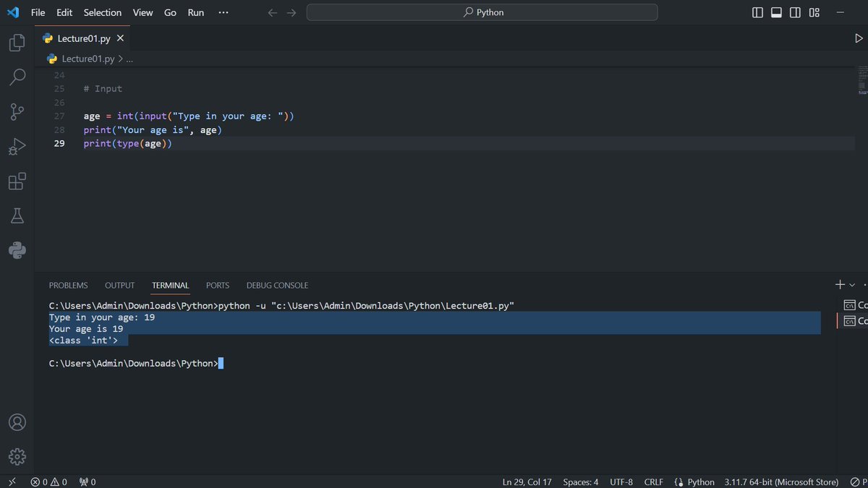Open the remote window indicator in status bar
Image resolution: width=868 pixels, height=488 pixels.
(12, 481)
